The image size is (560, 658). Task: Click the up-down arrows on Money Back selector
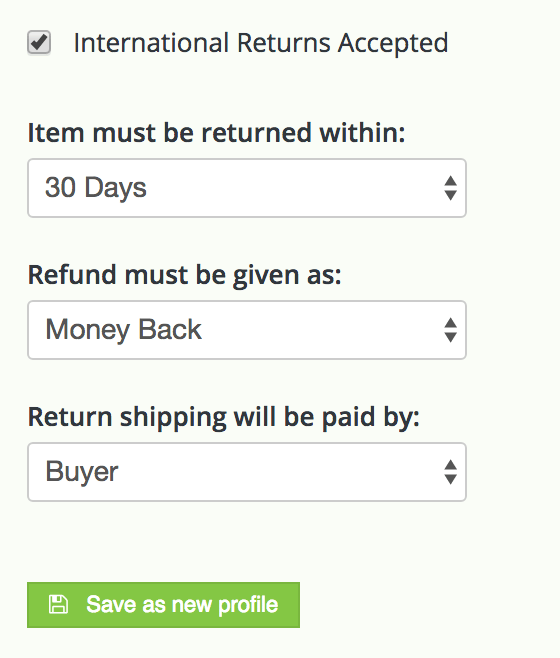click(450, 330)
